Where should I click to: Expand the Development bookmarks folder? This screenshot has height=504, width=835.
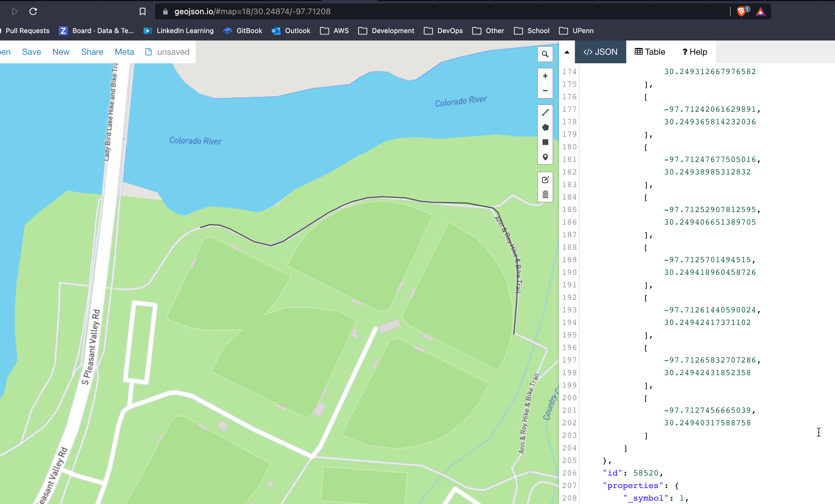(386, 31)
